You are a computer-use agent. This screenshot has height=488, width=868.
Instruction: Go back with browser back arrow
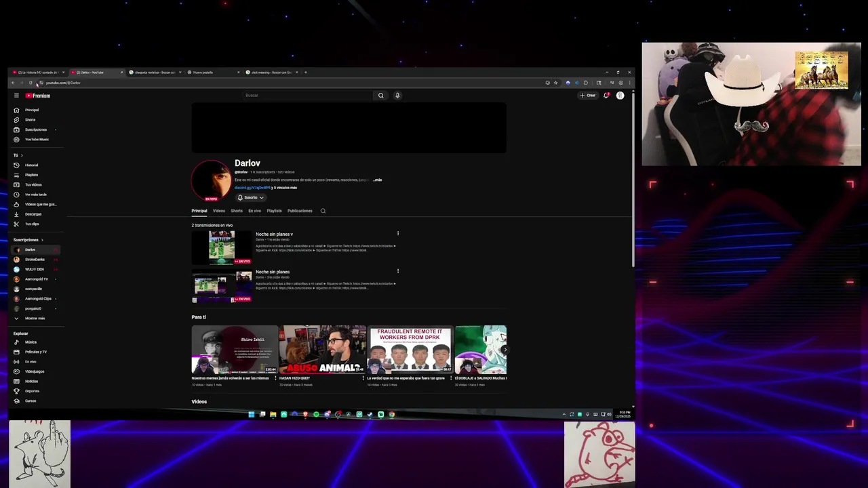pos(13,83)
